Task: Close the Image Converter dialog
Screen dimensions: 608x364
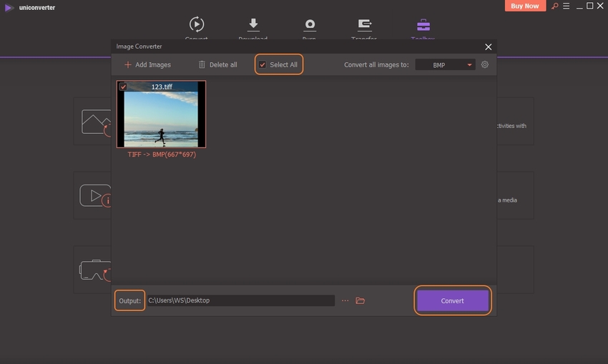Action: pos(489,46)
